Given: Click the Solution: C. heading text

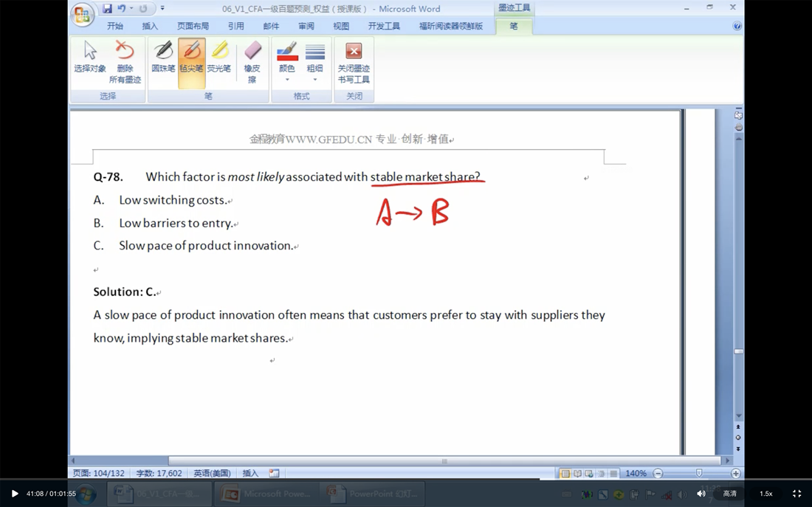Looking at the screenshot, I should pos(124,292).
